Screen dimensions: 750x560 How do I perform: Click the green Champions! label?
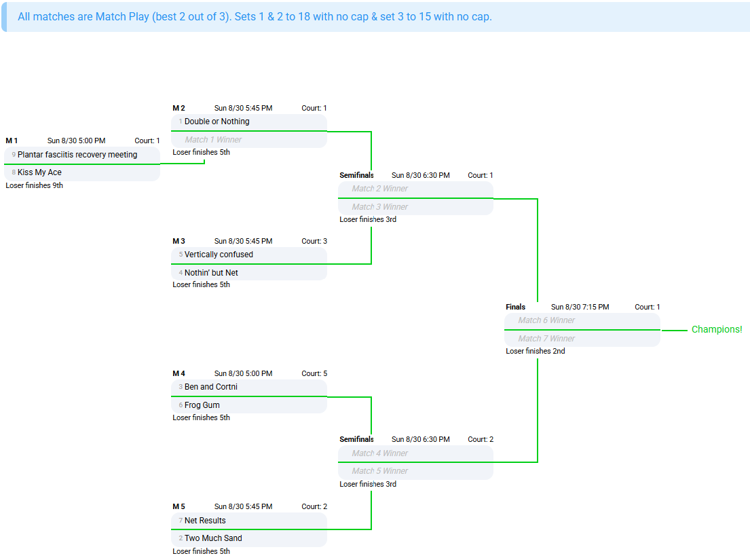tap(717, 329)
